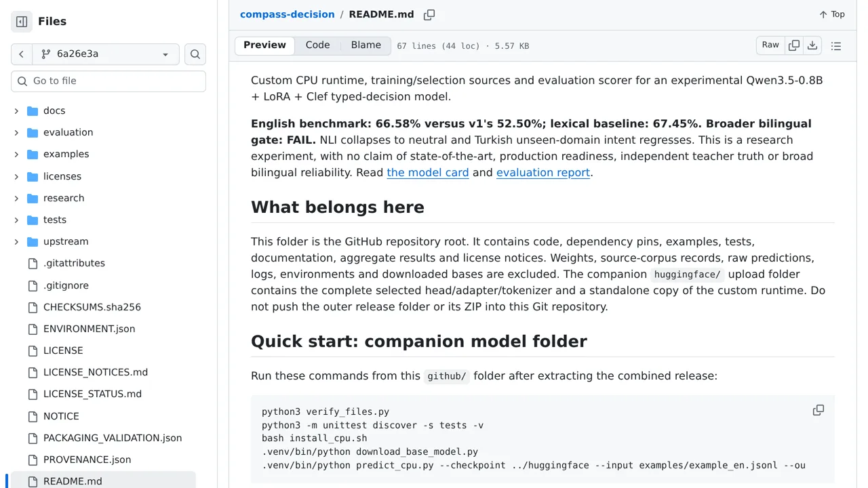Switch to the Preview tab
This screenshot has height=488, width=868.
pos(264,45)
